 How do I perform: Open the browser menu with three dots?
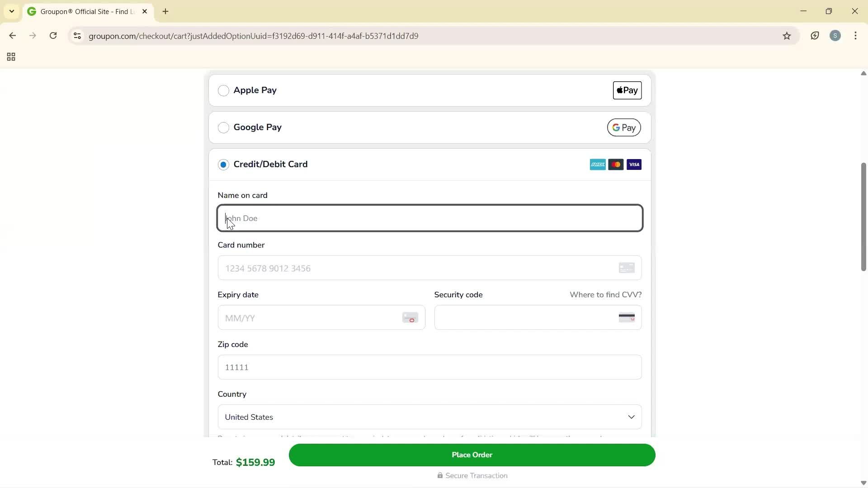(x=856, y=36)
